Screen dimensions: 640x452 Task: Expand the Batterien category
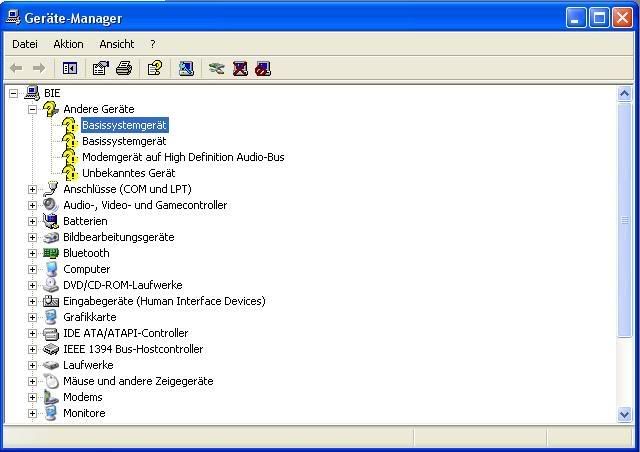[x=32, y=221]
